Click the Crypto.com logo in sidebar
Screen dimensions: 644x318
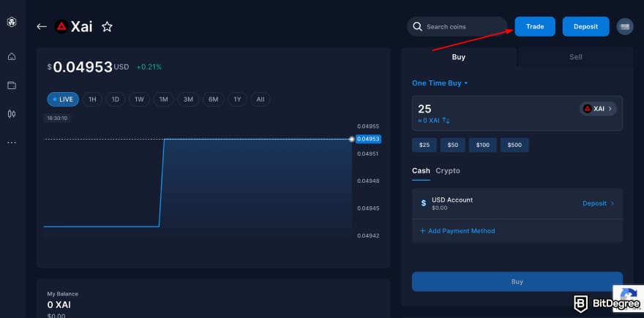pyautogui.click(x=12, y=22)
